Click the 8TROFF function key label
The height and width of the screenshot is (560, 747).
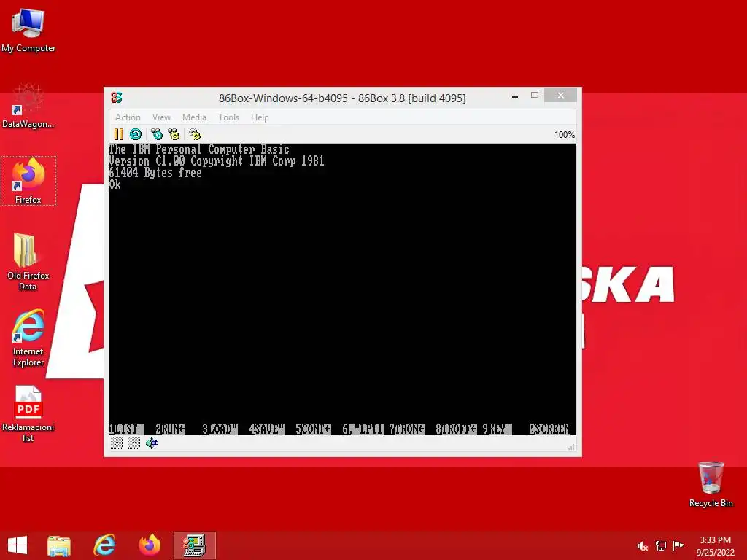tap(456, 429)
